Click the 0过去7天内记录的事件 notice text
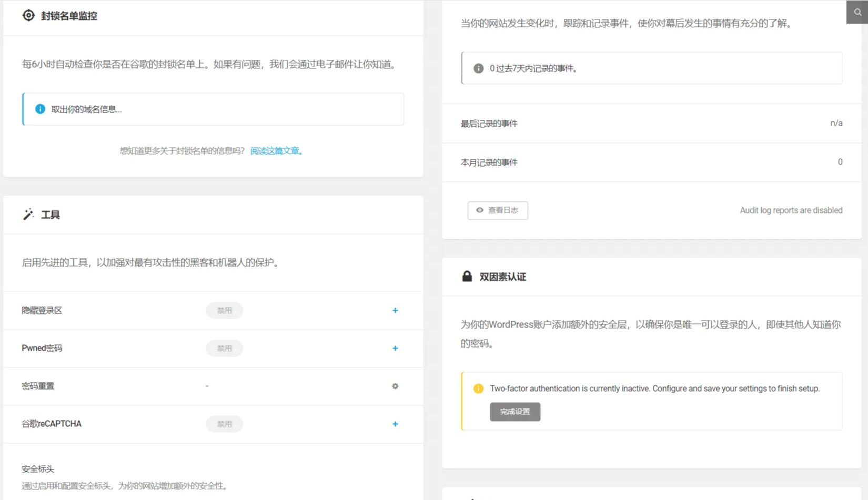The image size is (868, 500). (534, 68)
